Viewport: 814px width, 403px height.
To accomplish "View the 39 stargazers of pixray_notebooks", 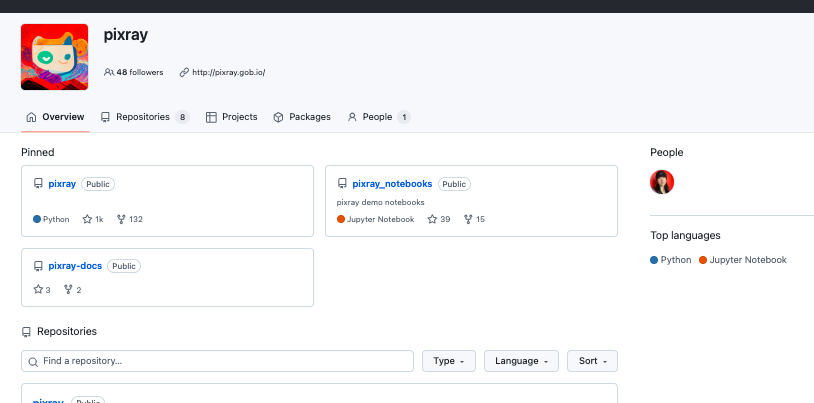I will 439,219.
